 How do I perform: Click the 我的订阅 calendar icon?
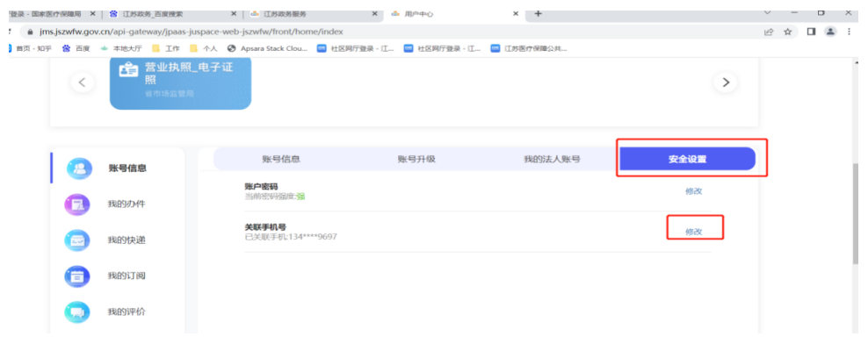pos(78,276)
